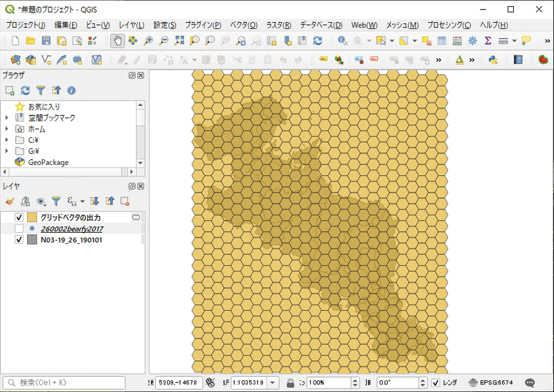This screenshot has height=392, width=554.
Task: Toggle the レンダ render checkbox
Action: click(x=436, y=382)
